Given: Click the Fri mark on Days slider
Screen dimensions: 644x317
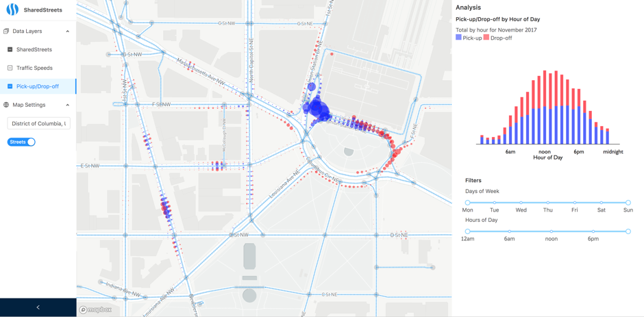Looking at the screenshot, I should [x=575, y=203].
